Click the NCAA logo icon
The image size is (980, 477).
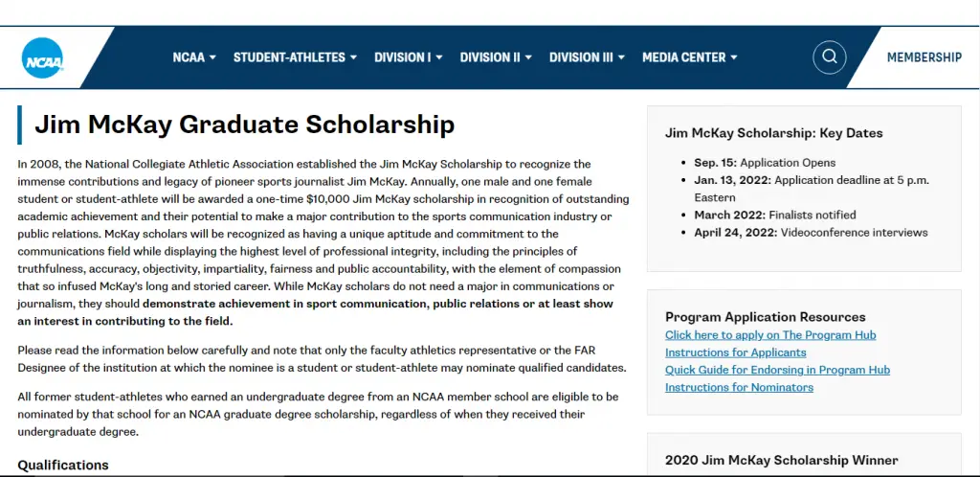click(42, 58)
